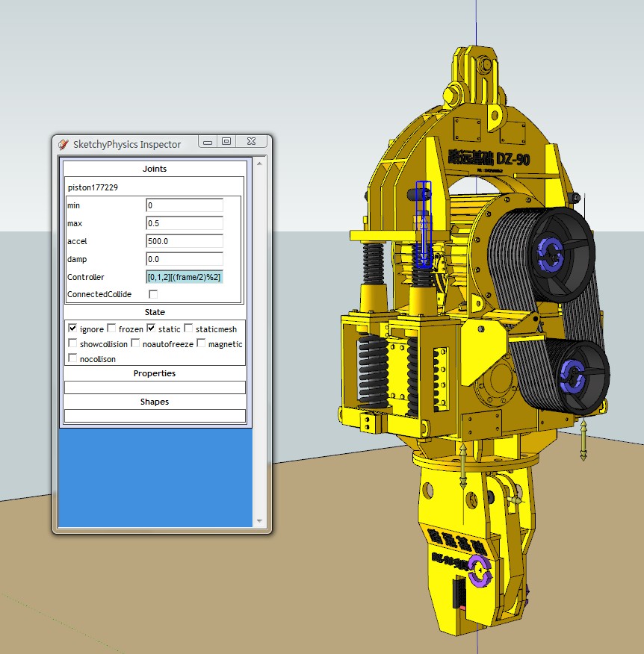Click the State section header

tap(155, 312)
